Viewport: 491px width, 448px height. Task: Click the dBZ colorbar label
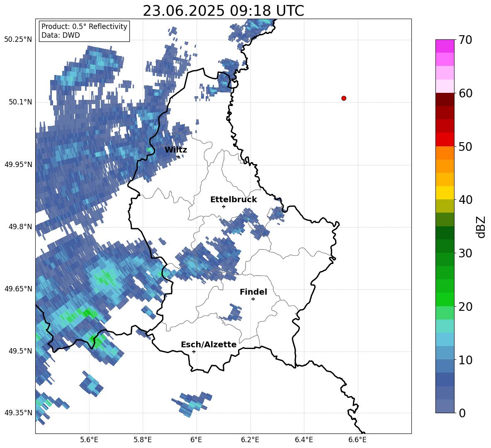(481, 227)
